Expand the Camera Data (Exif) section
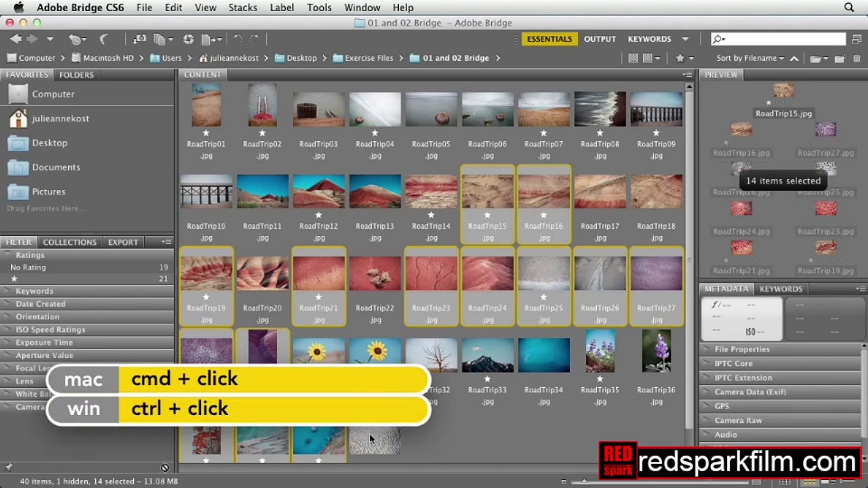Viewport: 868px width, 488px height. (x=750, y=392)
